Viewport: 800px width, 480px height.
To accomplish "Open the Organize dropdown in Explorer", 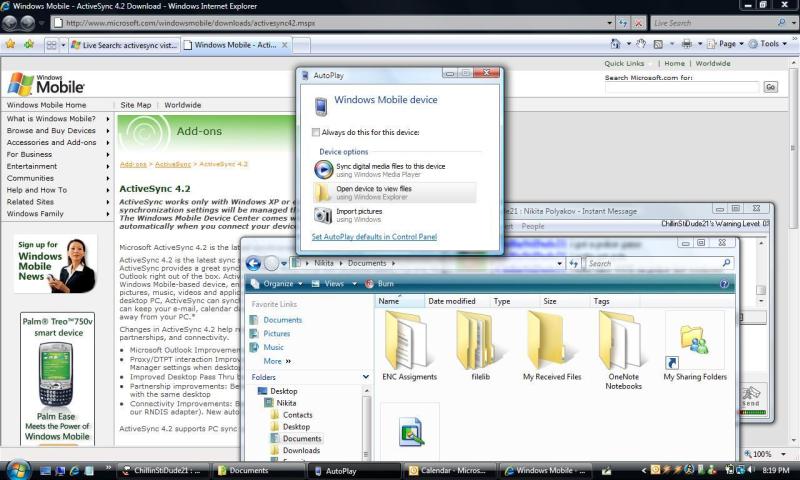I will 278,284.
